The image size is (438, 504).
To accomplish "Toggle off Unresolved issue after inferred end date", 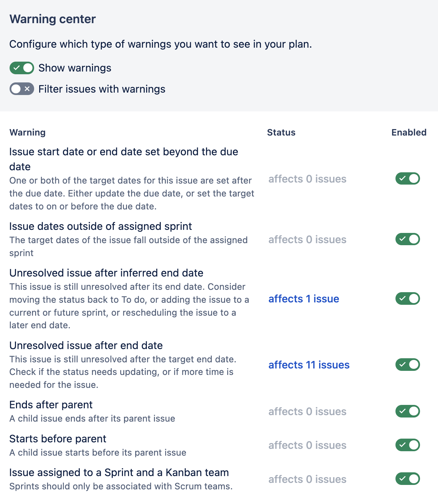I will click(x=407, y=298).
